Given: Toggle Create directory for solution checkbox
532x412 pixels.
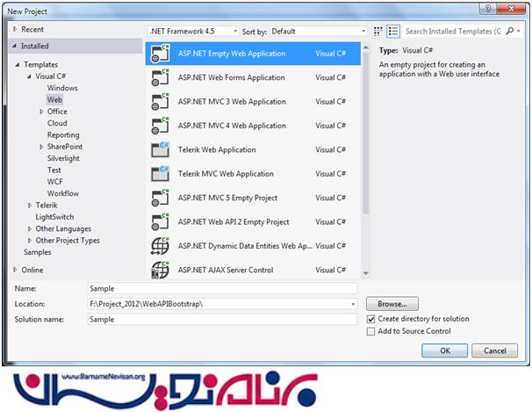Looking at the screenshot, I should (370, 319).
